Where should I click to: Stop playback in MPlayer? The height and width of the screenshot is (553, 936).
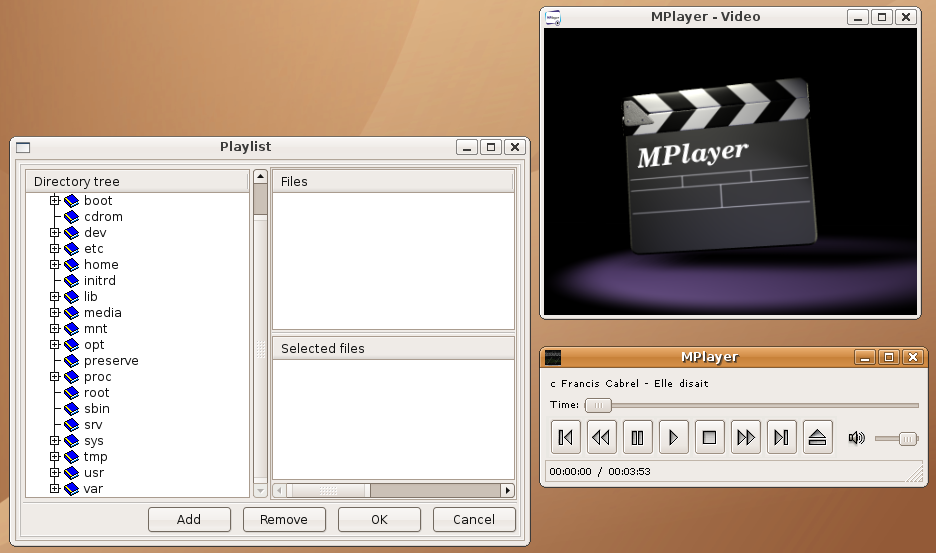click(709, 438)
